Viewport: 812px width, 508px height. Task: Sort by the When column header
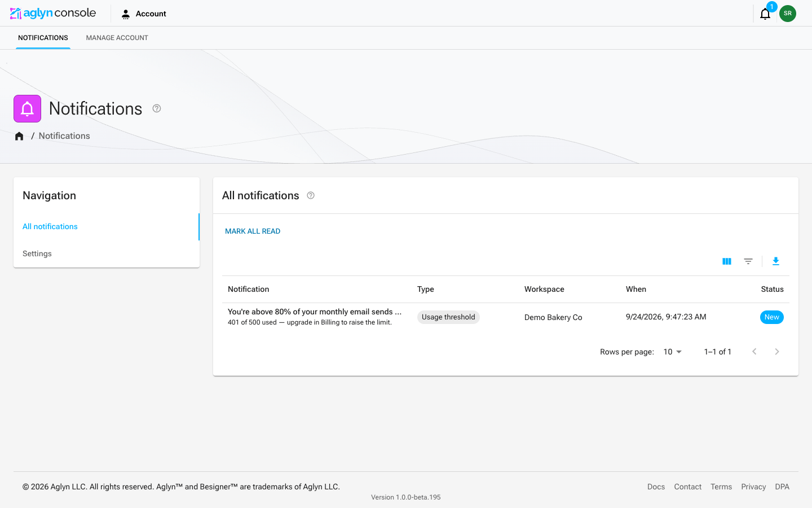point(636,289)
